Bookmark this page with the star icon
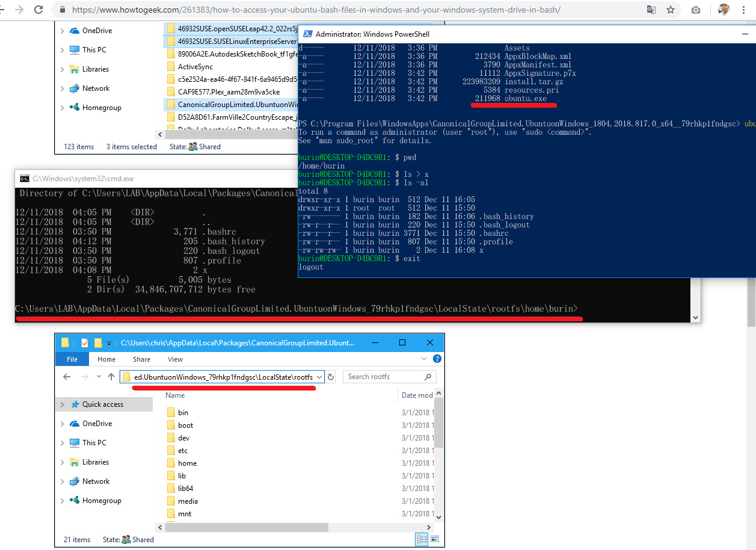The height and width of the screenshot is (550, 756). pyautogui.click(x=671, y=10)
